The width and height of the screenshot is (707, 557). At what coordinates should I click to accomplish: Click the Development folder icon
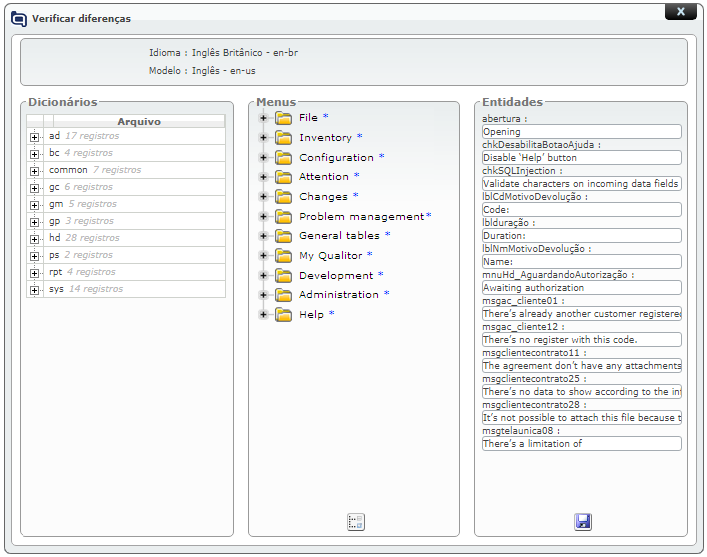(284, 276)
